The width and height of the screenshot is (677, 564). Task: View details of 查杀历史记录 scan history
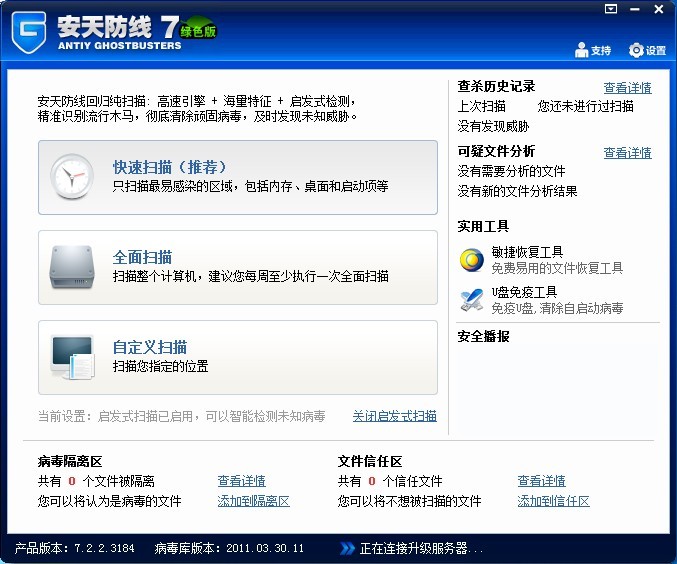(627, 88)
